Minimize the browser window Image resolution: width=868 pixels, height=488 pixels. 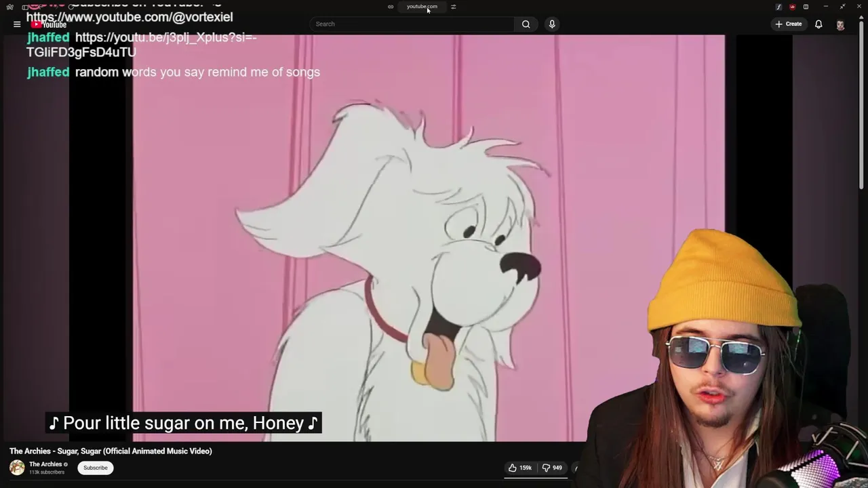825,7
